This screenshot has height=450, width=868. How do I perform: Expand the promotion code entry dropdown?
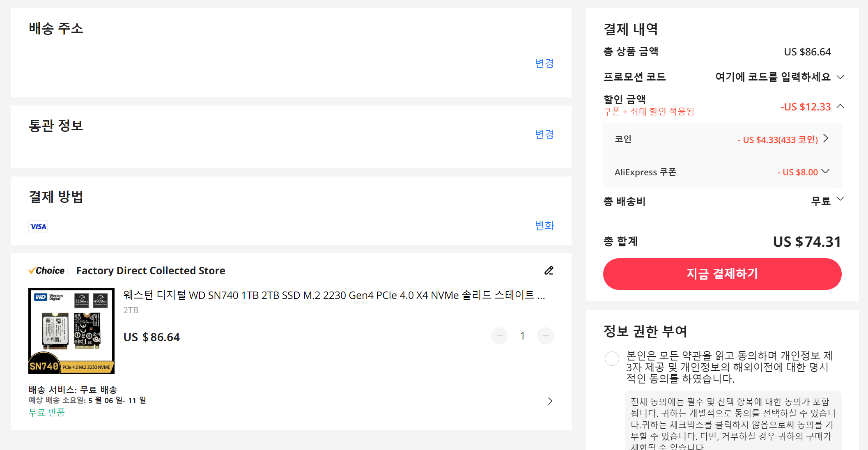840,77
